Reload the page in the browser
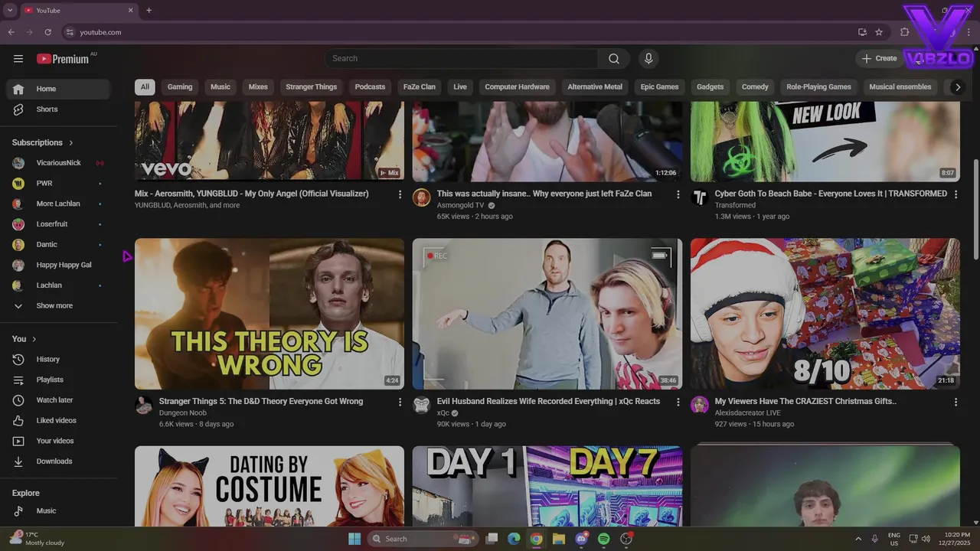The height and width of the screenshot is (551, 980). click(47, 32)
